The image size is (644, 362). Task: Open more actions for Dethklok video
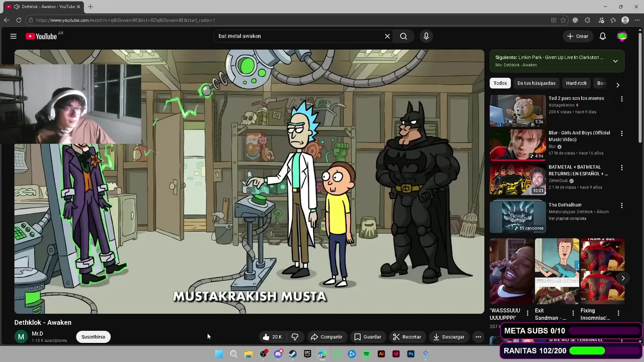pos(478,337)
